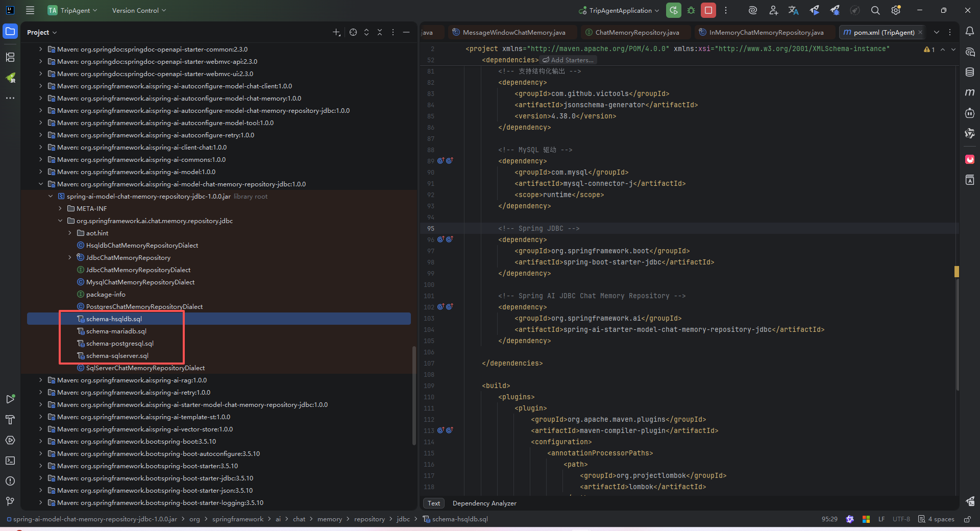Click LF line separator in status bar
This screenshot has width=980, height=531.
tap(881, 519)
